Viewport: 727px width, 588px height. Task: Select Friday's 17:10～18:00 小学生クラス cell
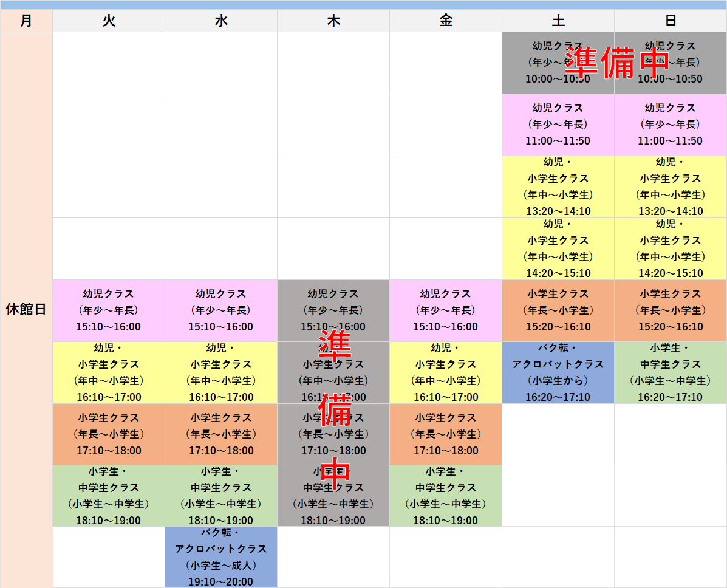coord(446,434)
